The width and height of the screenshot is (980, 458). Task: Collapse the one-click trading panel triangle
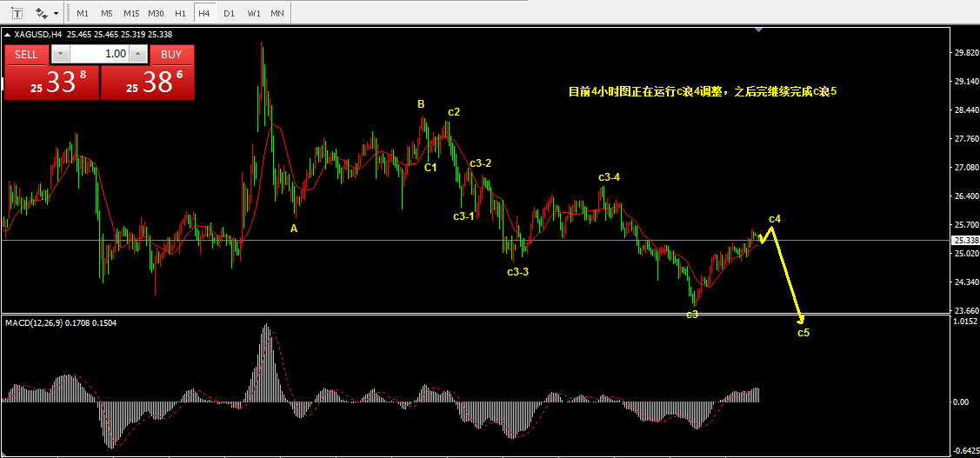pyautogui.click(x=8, y=35)
